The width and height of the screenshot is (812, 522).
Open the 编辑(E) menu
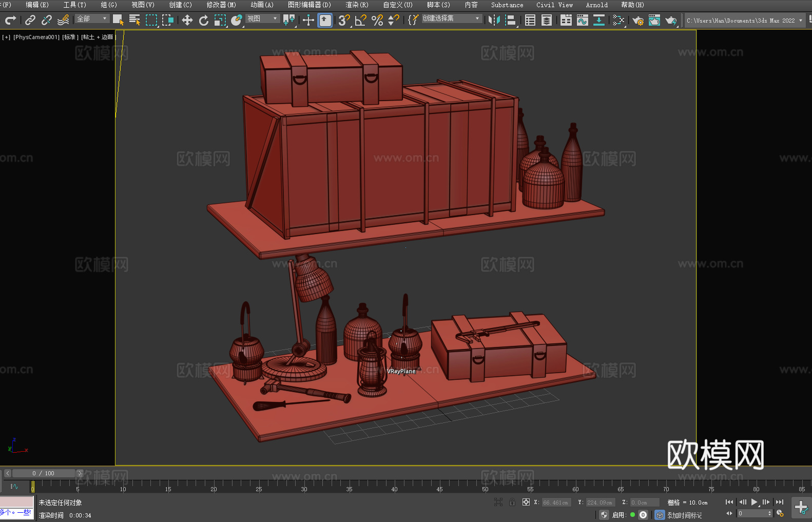click(37, 5)
